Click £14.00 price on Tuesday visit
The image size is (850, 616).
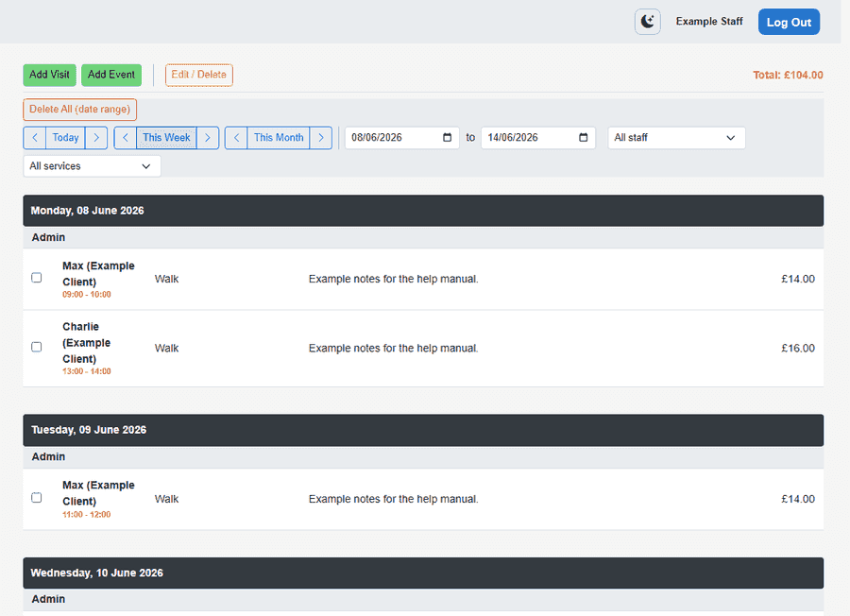(797, 499)
